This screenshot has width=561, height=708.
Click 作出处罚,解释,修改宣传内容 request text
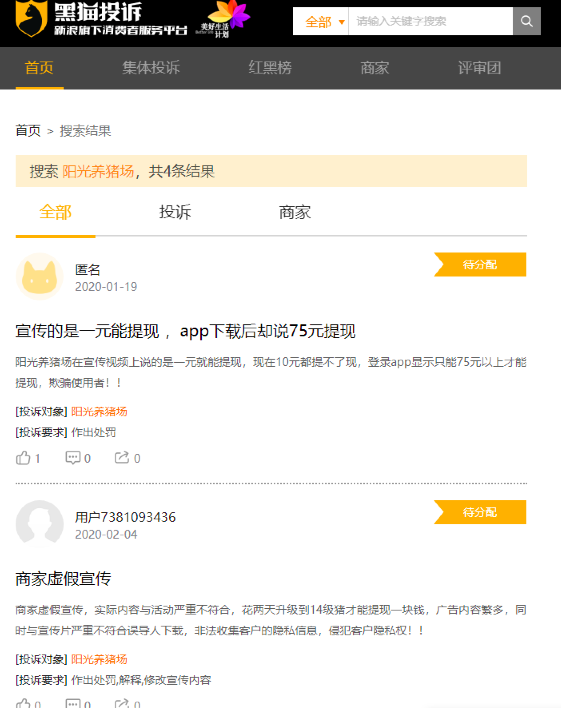coord(141,680)
